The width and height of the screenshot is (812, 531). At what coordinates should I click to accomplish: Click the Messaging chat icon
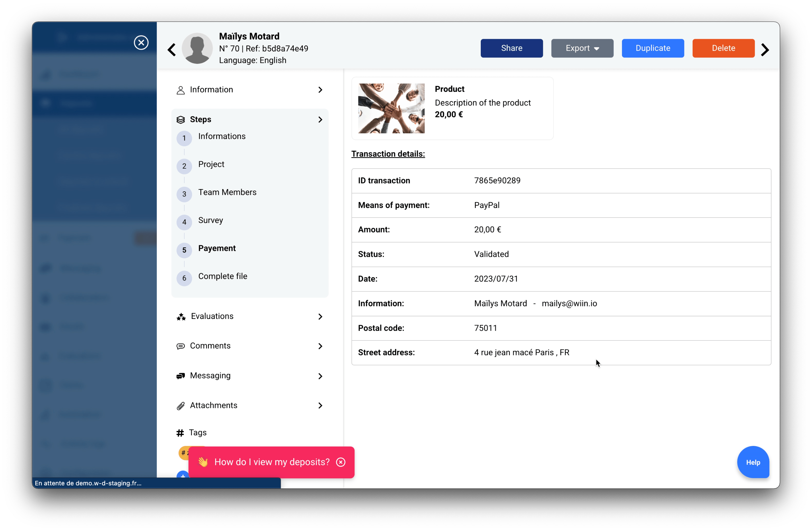[181, 376]
